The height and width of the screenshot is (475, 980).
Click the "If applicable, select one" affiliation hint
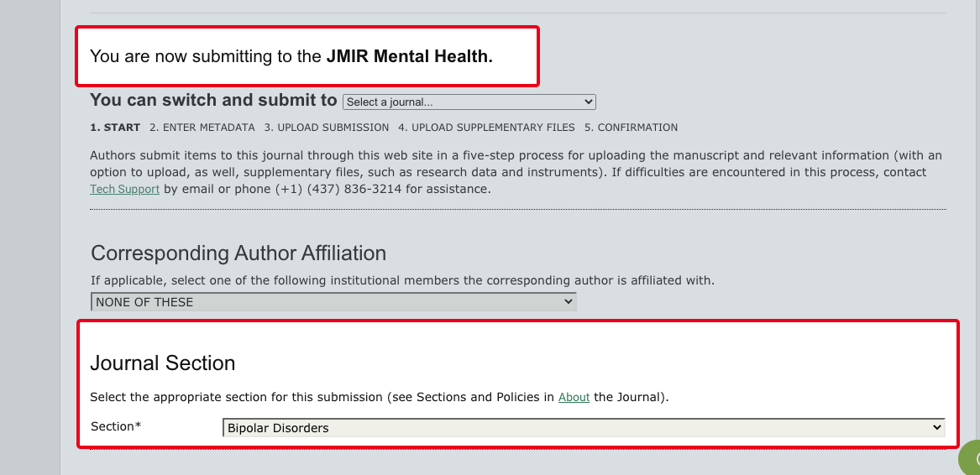(x=402, y=280)
